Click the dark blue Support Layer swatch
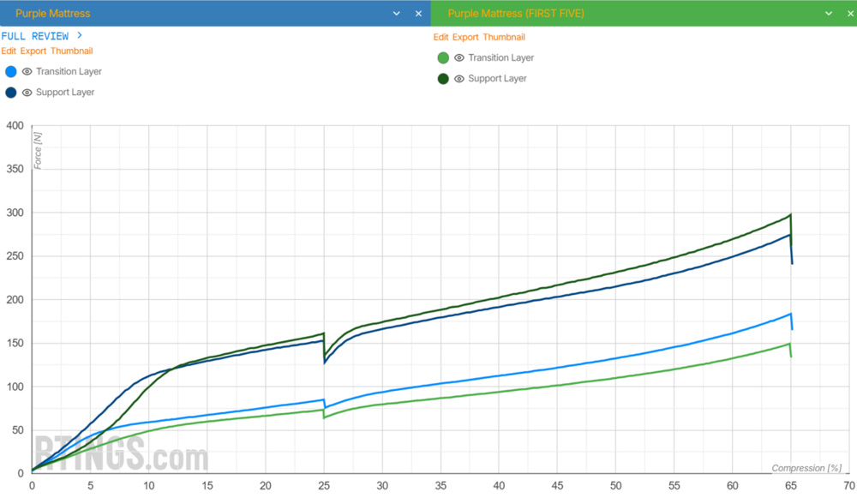857x504 pixels. (x=10, y=92)
